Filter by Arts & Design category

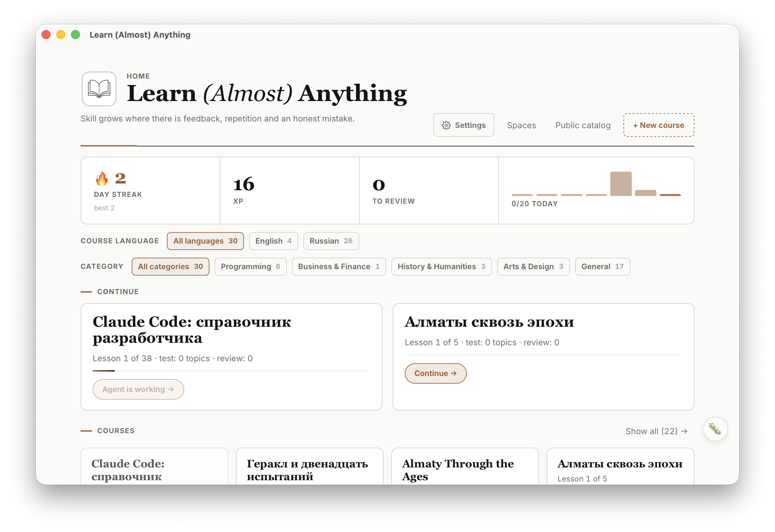[x=533, y=267]
